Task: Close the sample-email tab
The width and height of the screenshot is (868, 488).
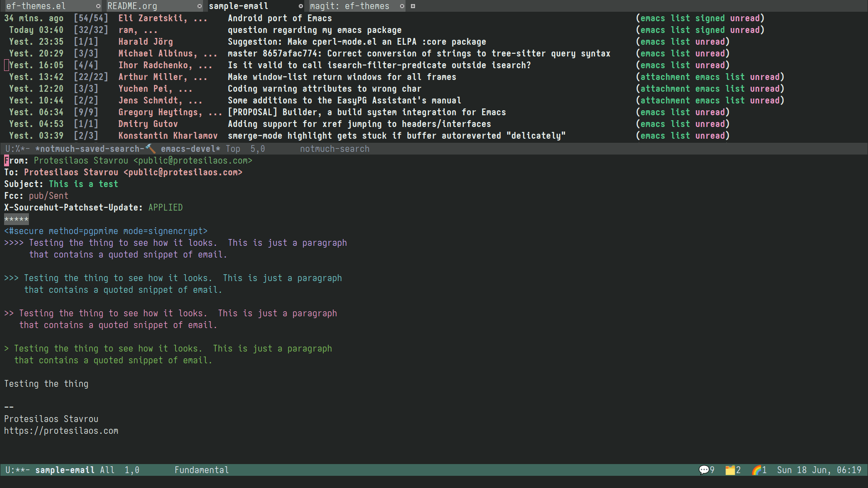Action: click(301, 6)
